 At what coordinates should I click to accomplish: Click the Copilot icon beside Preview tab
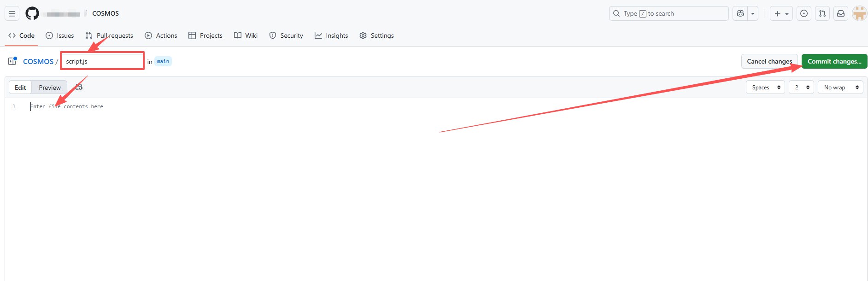(79, 87)
